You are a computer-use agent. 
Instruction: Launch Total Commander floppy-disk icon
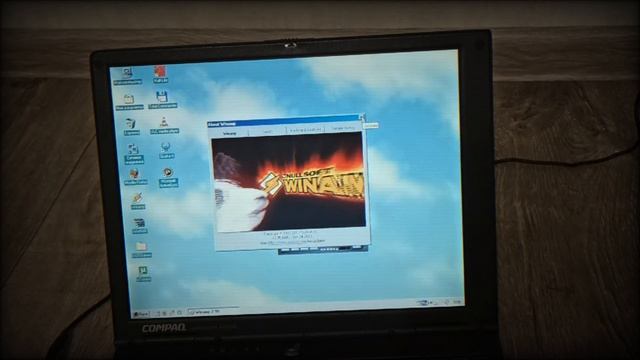[162, 100]
